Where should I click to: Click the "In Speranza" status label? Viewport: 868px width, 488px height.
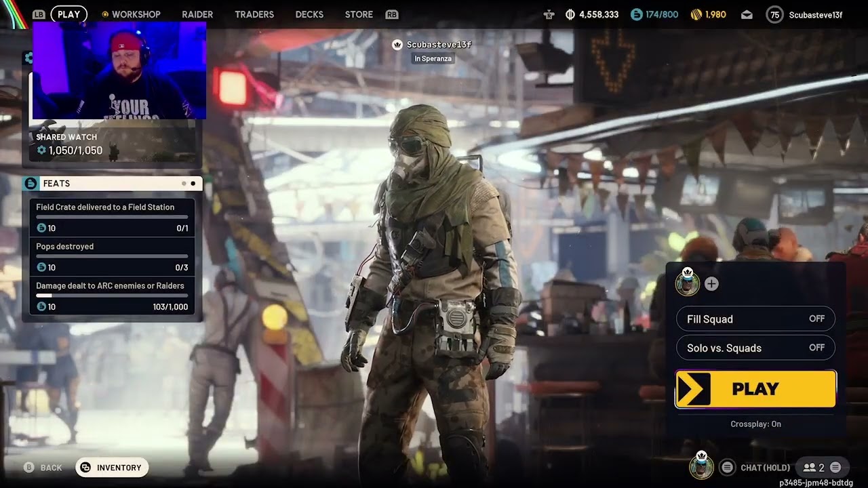[433, 59]
